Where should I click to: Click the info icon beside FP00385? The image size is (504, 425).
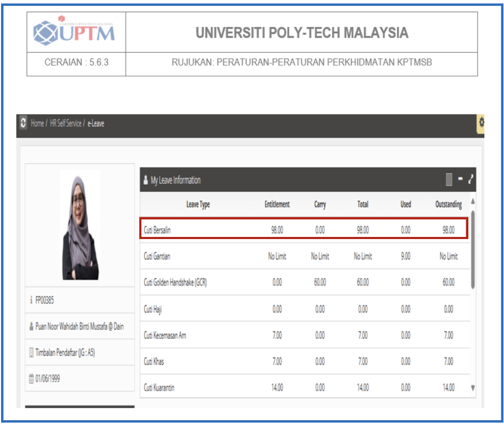click(31, 301)
